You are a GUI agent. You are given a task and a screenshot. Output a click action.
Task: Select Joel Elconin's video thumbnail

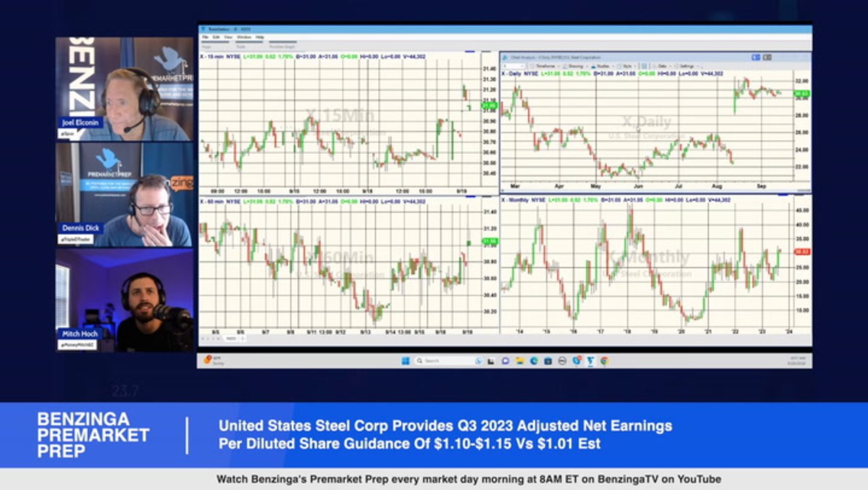(x=124, y=89)
